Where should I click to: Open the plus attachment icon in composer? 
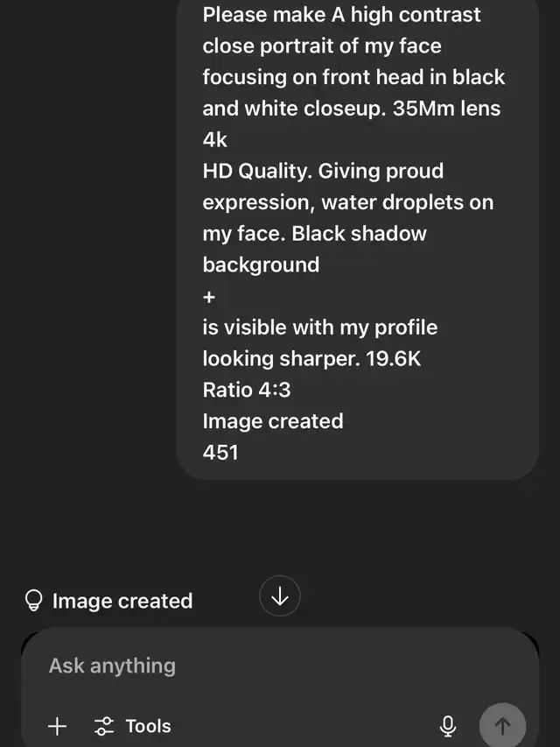click(x=57, y=727)
